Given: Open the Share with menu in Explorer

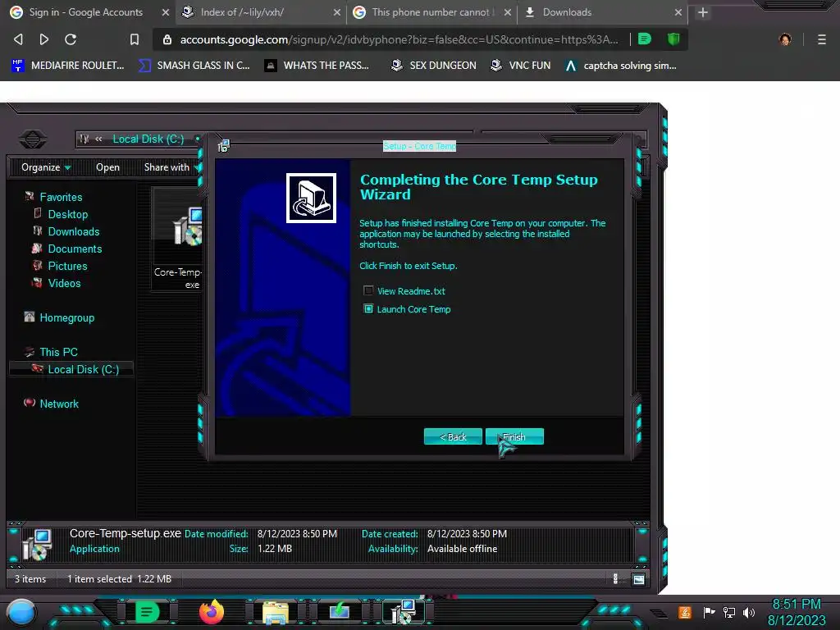Looking at the screenshot, I should tap(170, 167).
